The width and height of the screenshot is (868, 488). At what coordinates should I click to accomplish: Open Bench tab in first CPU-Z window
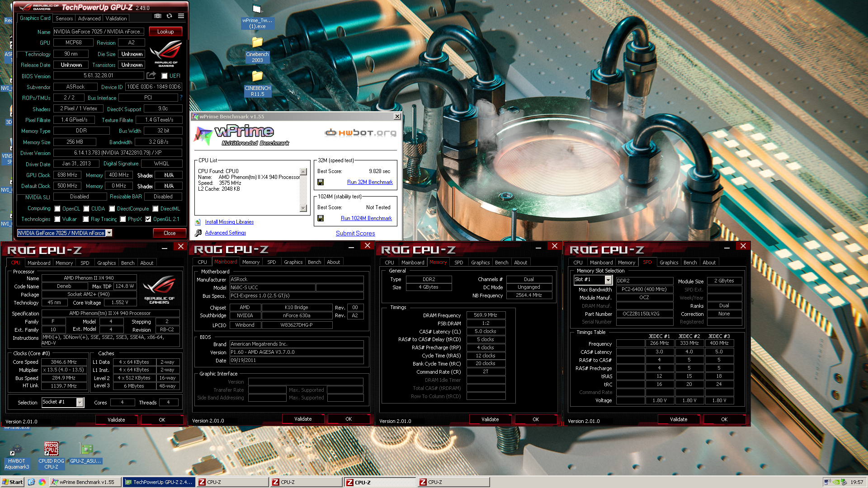tap(127, 263)
